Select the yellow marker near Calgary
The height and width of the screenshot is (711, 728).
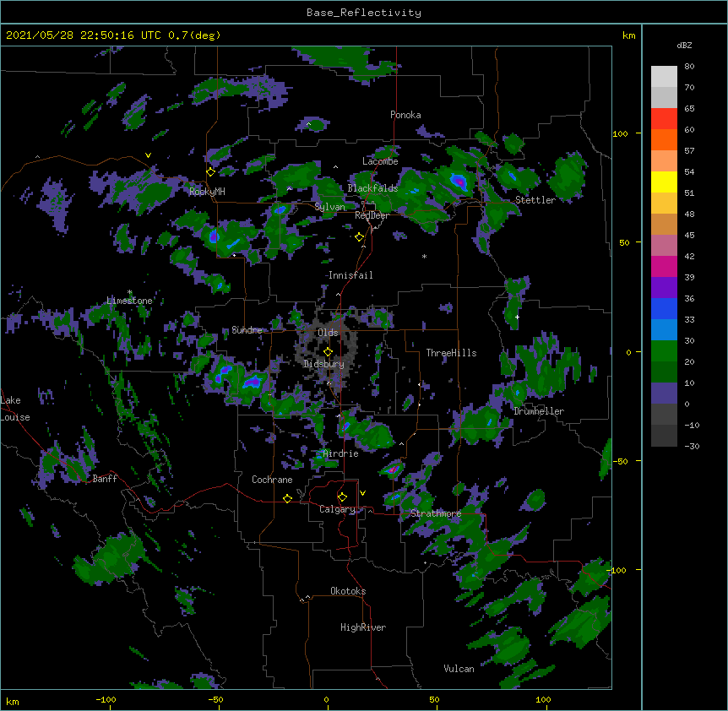342,497
